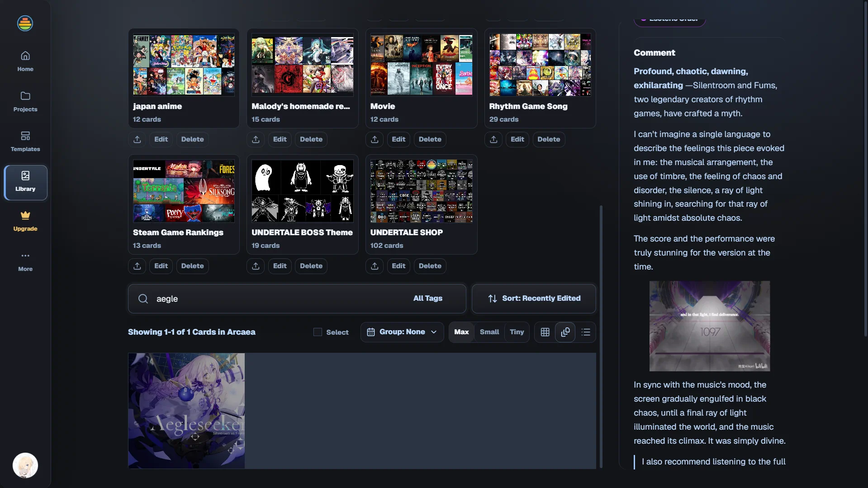Open the UNDERTALE BOSS Theme collection card
Image resolution: width=868 pixels, height=488 pixels.
(303, 205)
